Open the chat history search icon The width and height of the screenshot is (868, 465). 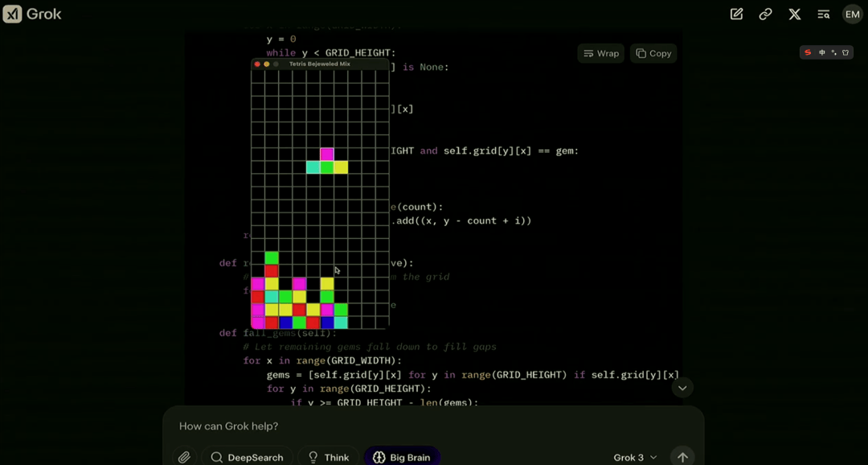[824, 14]
